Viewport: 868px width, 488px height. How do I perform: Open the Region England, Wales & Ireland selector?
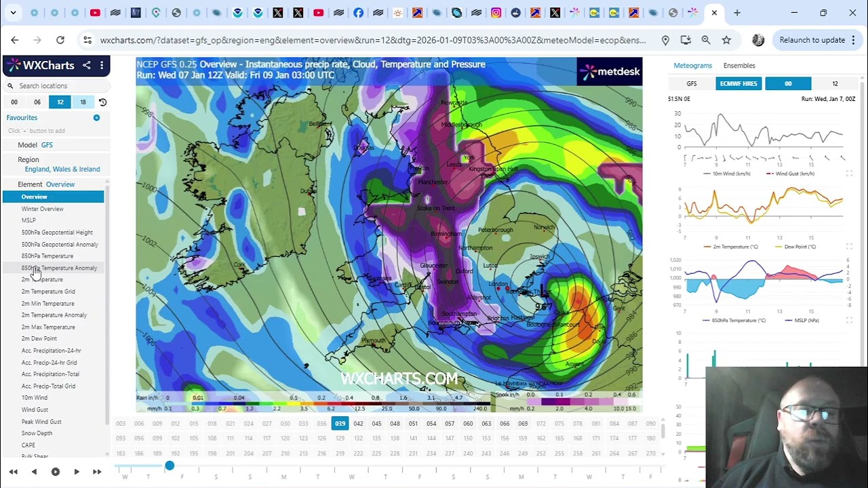point(57,165)
